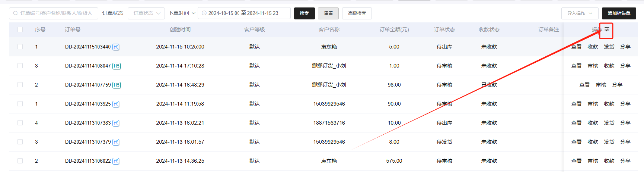Click 发货 for order ending 107379

pyautogui.click(x=609, y=142)
